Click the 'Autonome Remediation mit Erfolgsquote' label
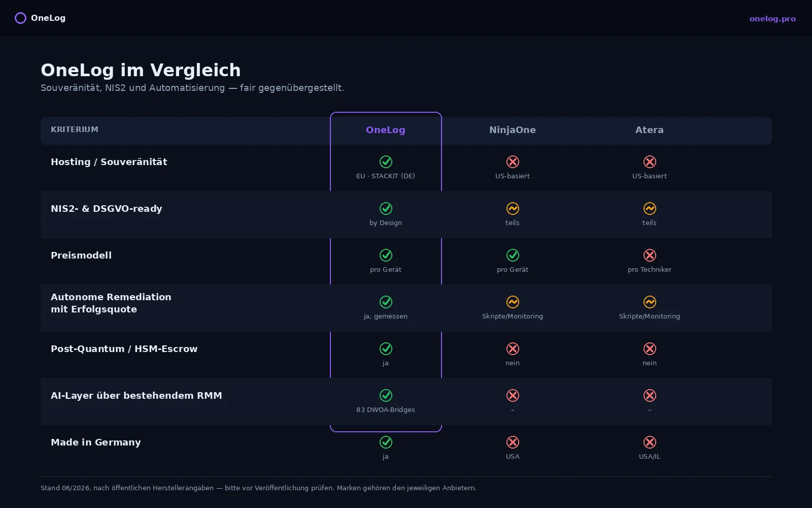The height and width of the screenshot is (508, 812). coord(111,303)
